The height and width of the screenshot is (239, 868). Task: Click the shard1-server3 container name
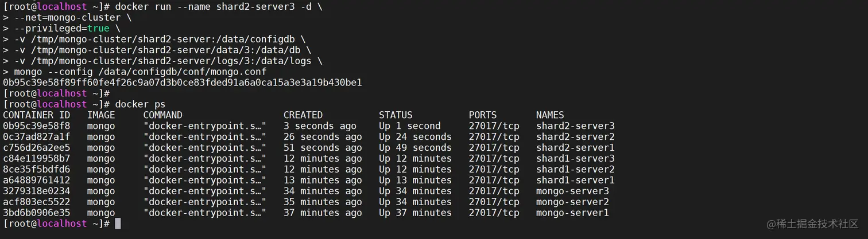[575, 158]
